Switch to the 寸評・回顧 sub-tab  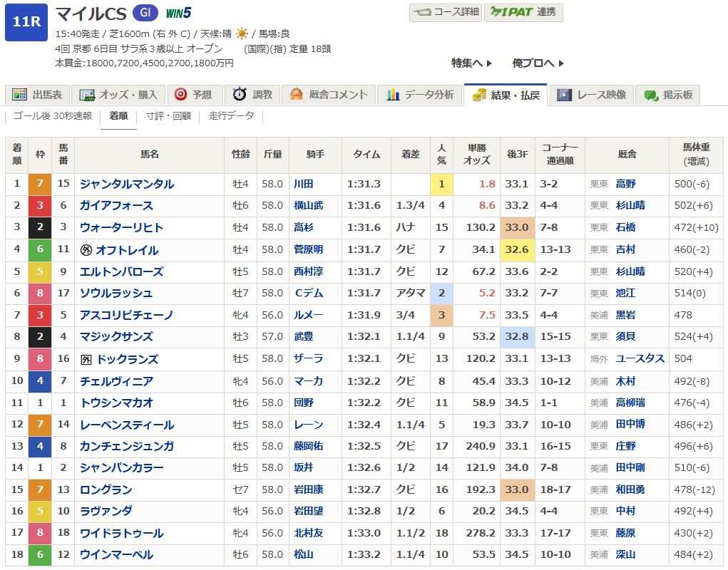(168, 116)
